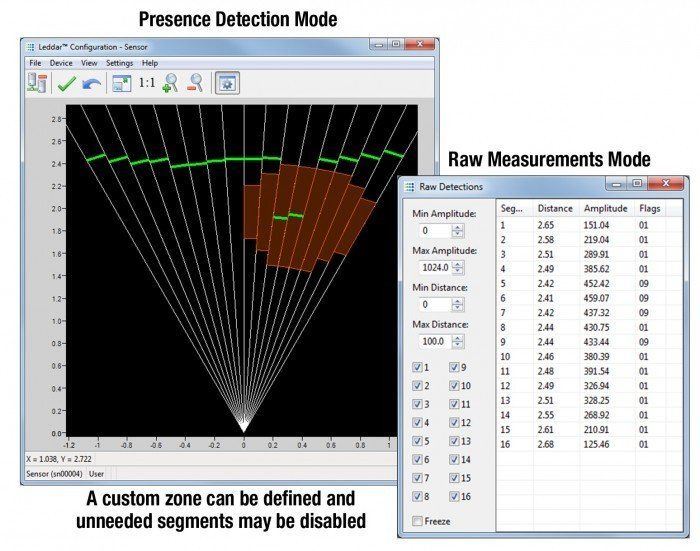Click the connect to device toolbar icon

point(37,83)
